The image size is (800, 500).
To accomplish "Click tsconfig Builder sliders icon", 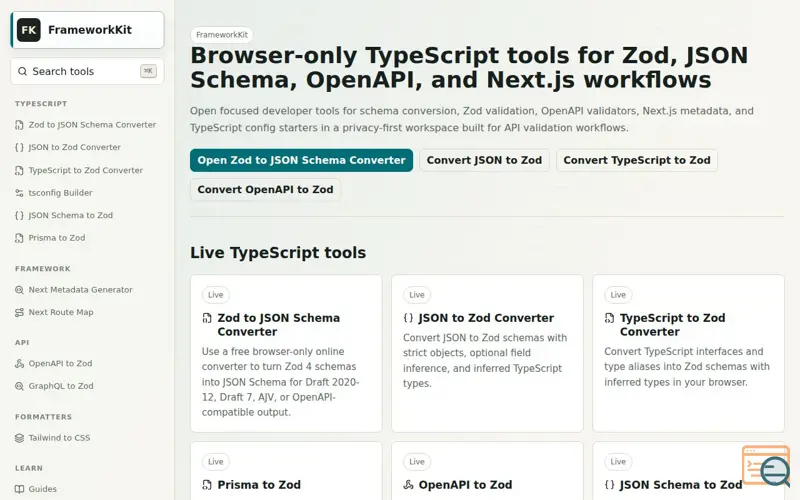I will click(19, 193).
